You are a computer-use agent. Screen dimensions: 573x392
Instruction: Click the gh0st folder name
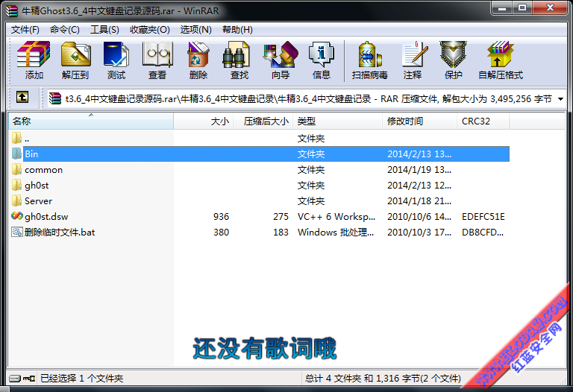(x=37, y=186)
